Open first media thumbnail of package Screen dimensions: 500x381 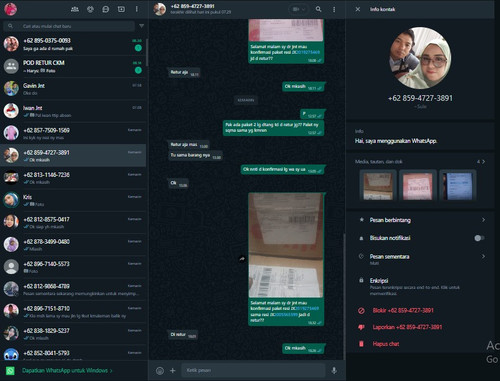378,185
